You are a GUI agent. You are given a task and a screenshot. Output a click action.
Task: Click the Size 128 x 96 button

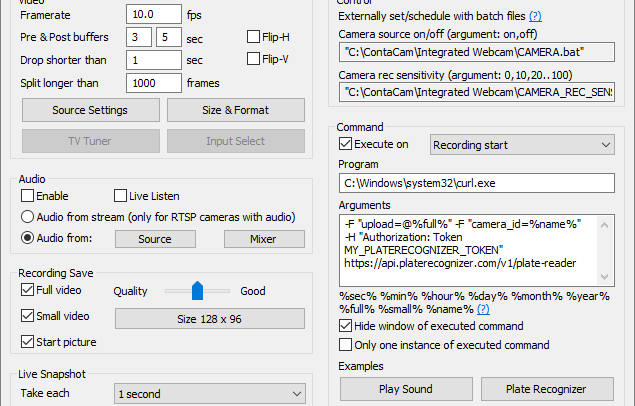210,319
